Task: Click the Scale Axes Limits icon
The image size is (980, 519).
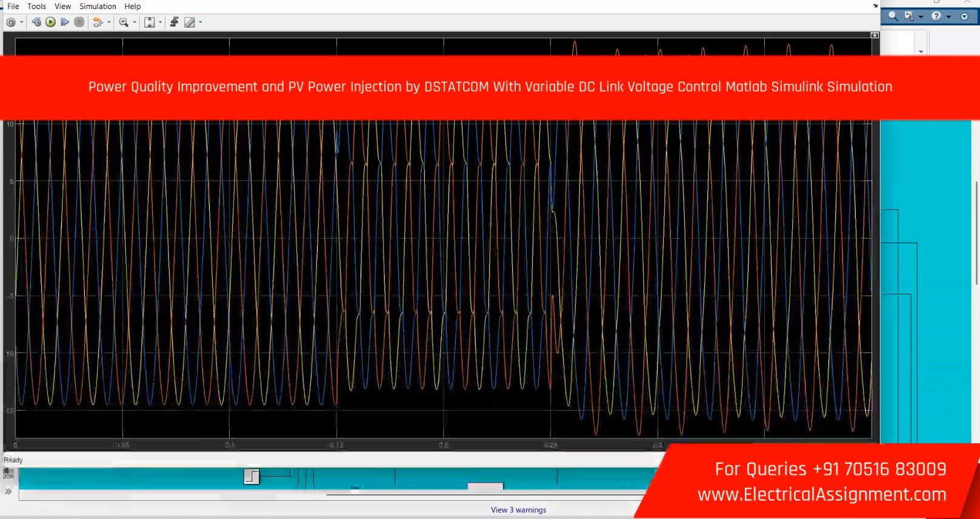Action: click(150, 22)
